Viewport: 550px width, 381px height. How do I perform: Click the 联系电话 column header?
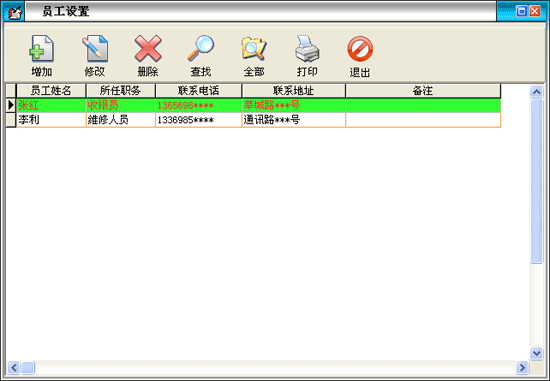tap(199, 91)
